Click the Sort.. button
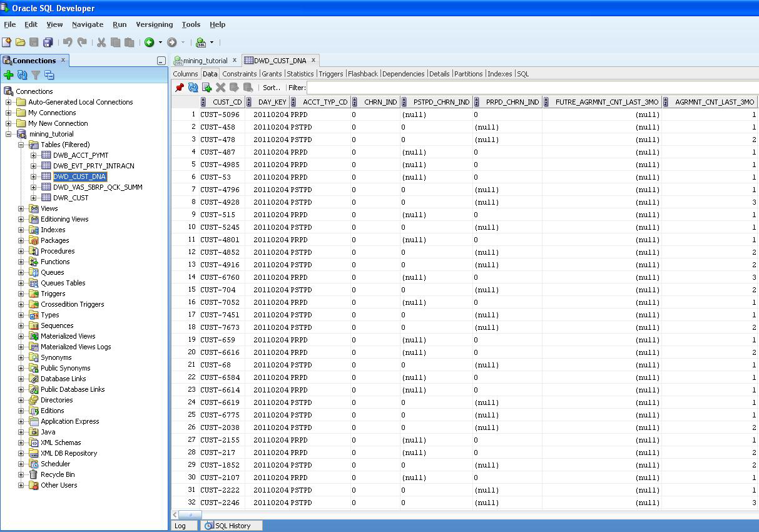The height and width of the screenshot is (532, 759). tap(272, 88)
